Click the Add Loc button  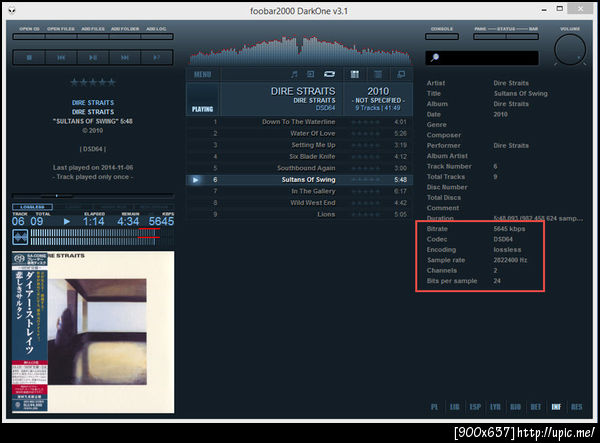157,37
